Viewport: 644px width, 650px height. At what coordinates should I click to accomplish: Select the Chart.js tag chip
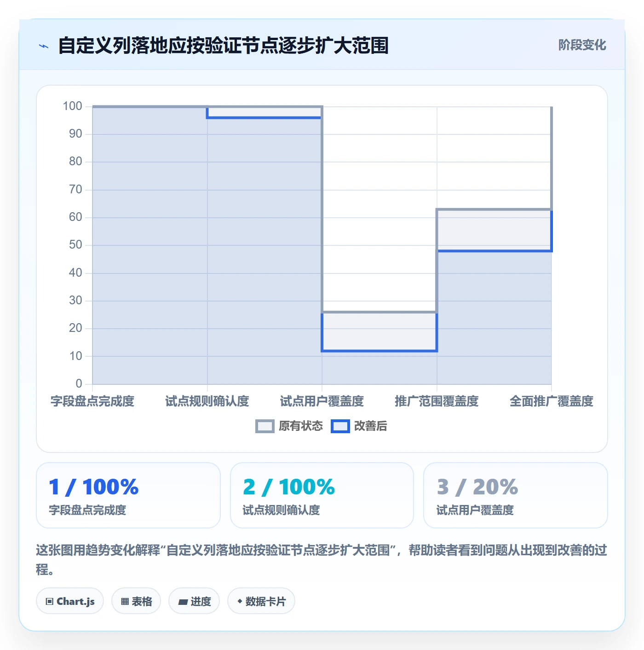70,601
